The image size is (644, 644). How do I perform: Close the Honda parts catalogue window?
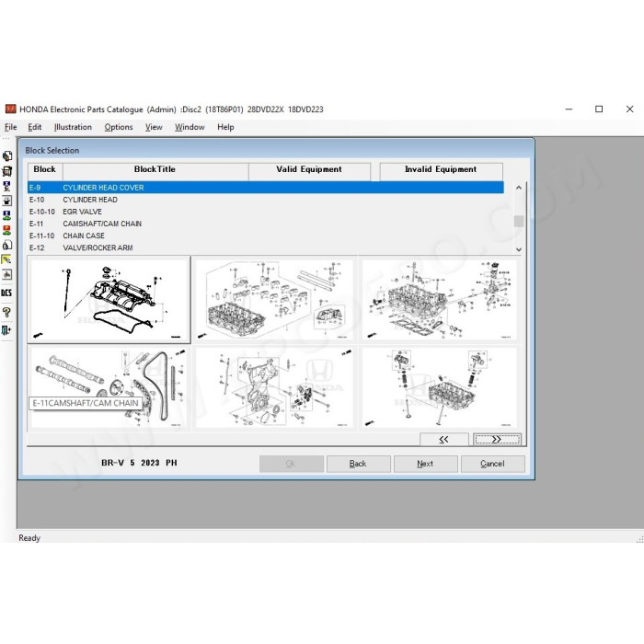click(x=629, y=109)
